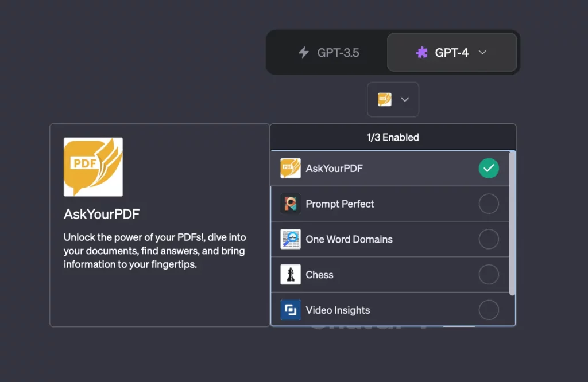Enable the Chess plugin checkbox
This screenshot has width=588, height=382.
click(x=489, y=275)
